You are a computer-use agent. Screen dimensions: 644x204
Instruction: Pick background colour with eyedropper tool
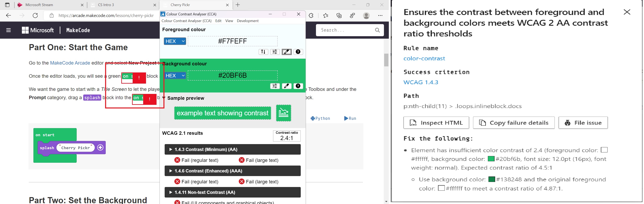[x=287, y=86]
